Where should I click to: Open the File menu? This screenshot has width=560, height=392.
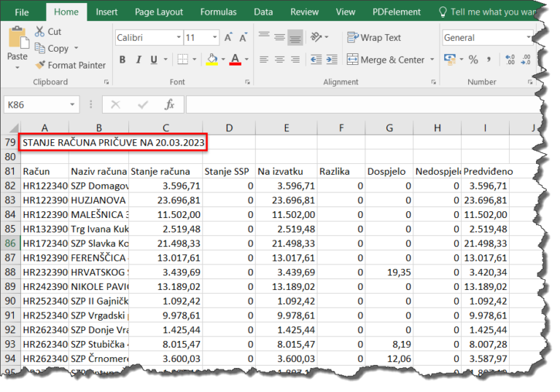[22, 12]
